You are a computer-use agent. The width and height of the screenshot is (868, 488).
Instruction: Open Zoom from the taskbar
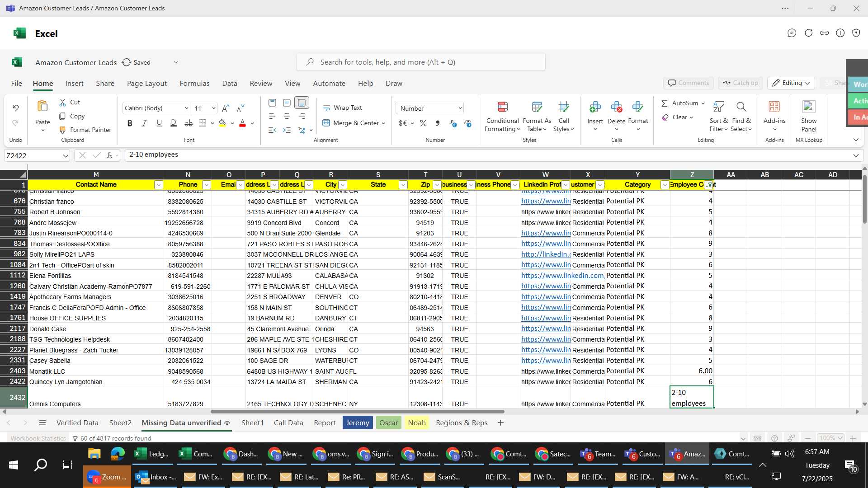[x=107, y=477]
